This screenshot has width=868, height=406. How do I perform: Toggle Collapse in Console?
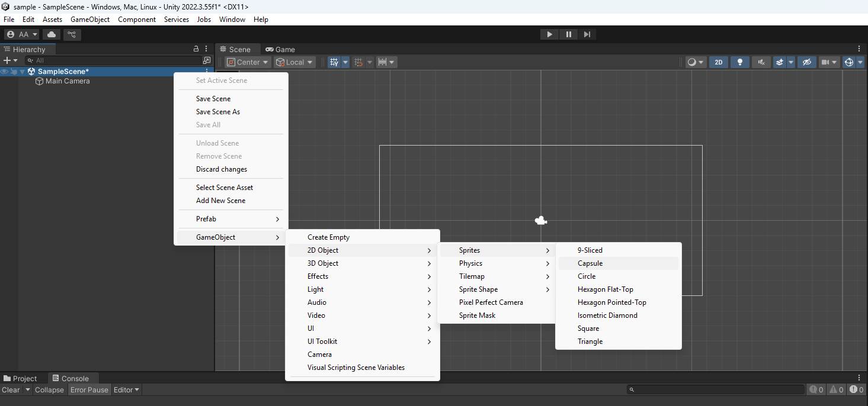[49, 389]
